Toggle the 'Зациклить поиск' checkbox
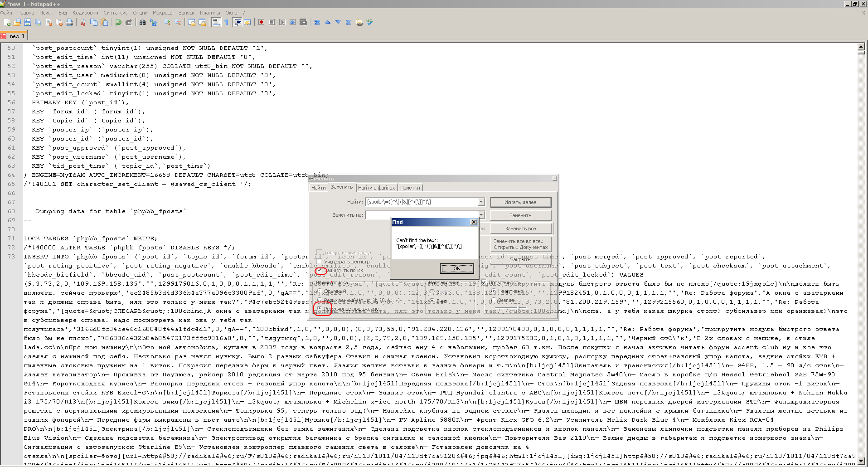Image resolution: width=868 pixels, height=467 pixels. coord(320,270)
